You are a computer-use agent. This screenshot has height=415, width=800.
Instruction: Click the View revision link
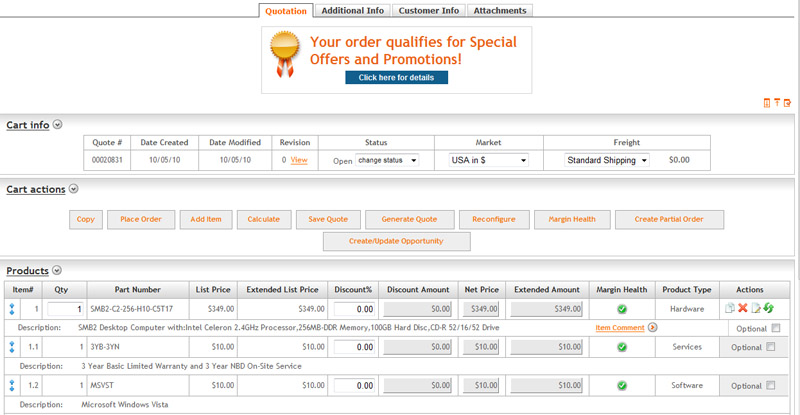(299, 160)
